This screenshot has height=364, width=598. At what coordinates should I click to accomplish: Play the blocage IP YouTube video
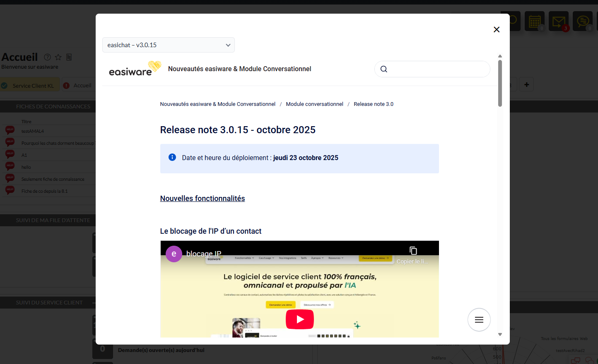[x=299, y=319]
